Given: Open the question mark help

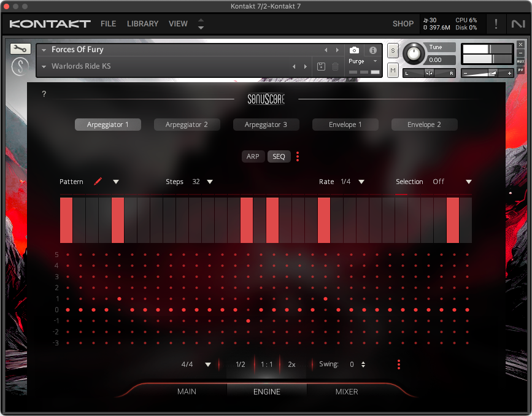Looking at the screenshot, I should [44, 94].
